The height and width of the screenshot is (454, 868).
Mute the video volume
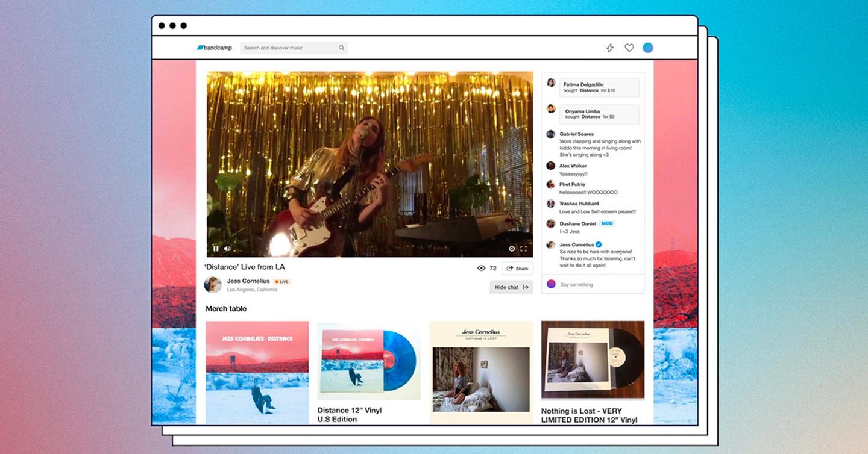[227, 248]
